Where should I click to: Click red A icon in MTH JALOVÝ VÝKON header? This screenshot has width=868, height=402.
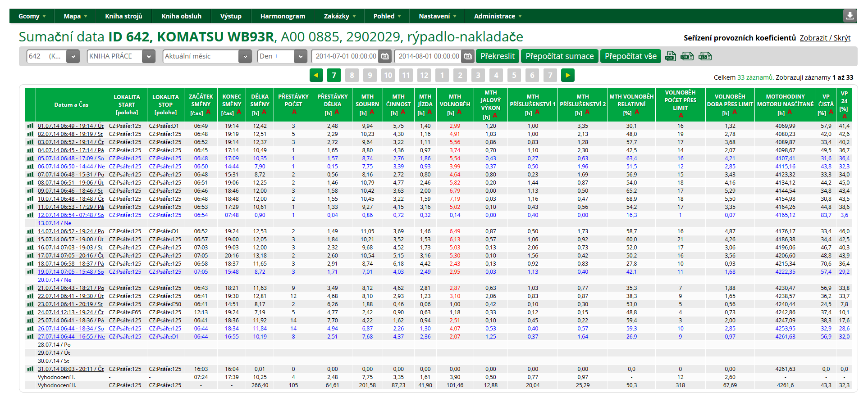[495, 116]
